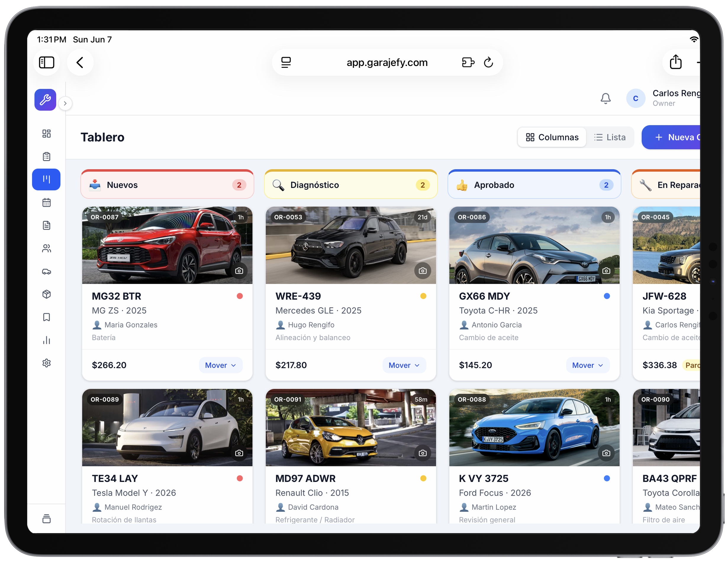Open the yellow Renault Clio photo
The height and width of the screenshot is (563, 728).
(351, 428)
